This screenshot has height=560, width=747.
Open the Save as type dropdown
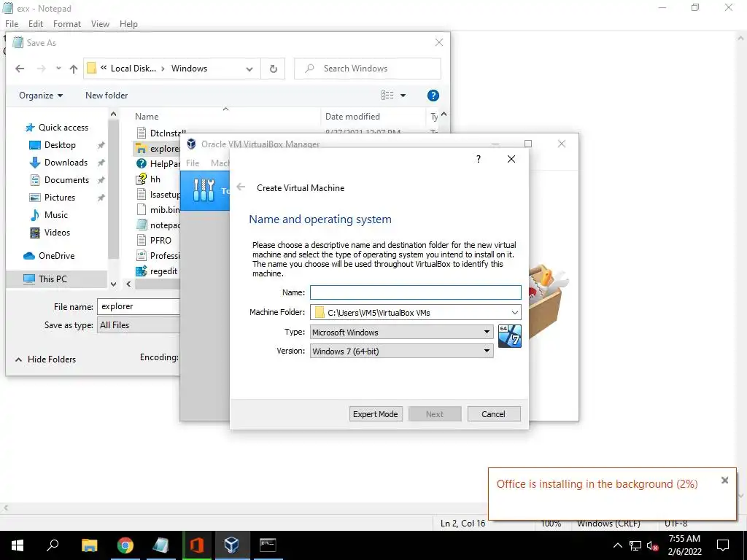(x=139, y=325)
